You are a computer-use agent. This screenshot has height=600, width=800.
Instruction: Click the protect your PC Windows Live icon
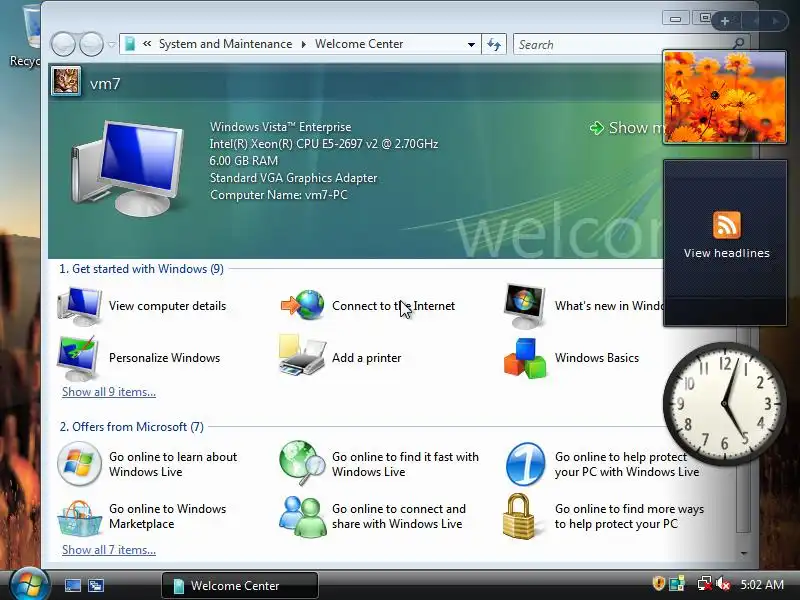click(526, 464)
